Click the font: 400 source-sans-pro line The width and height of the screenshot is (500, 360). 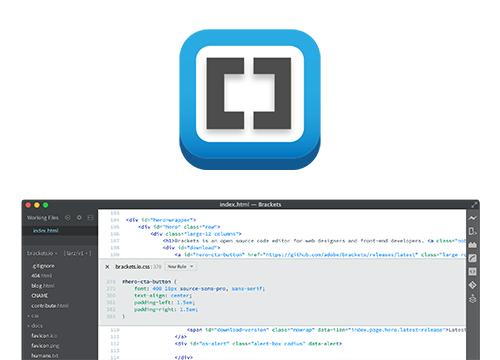(x=199, y=289)
